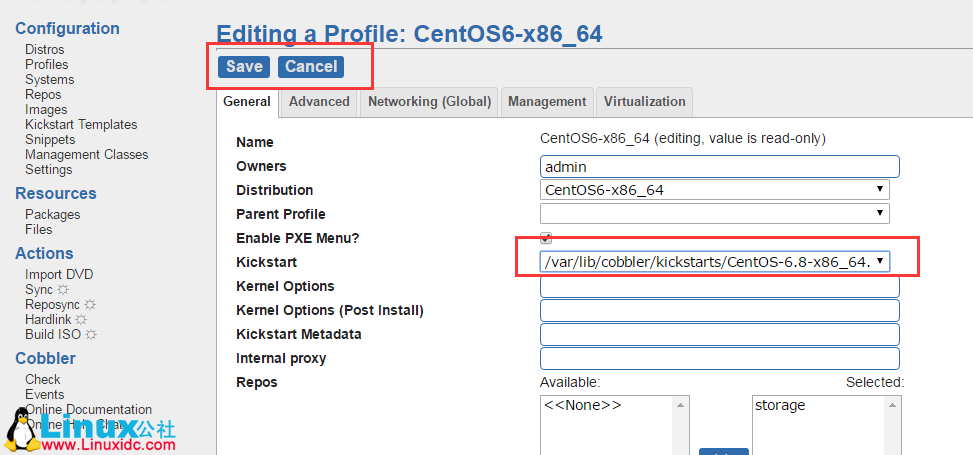This screenshot has width=973, height=455.
Task: Expand the Parent Profile dropdown
Action: click(714, 214)
